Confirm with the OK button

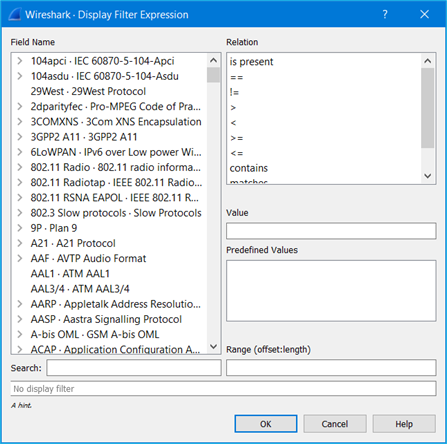point(266,424)
